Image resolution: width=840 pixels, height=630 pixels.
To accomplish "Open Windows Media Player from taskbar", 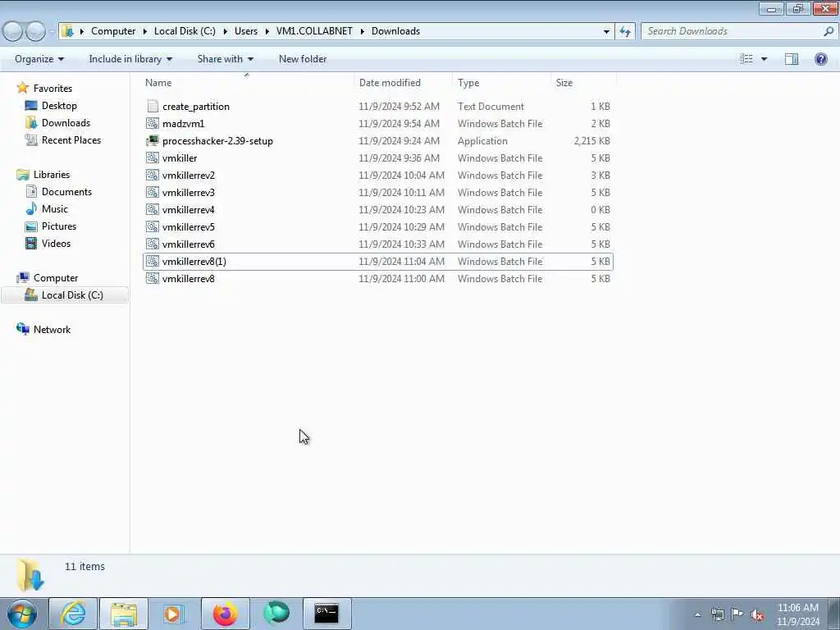I will (174, 614).
